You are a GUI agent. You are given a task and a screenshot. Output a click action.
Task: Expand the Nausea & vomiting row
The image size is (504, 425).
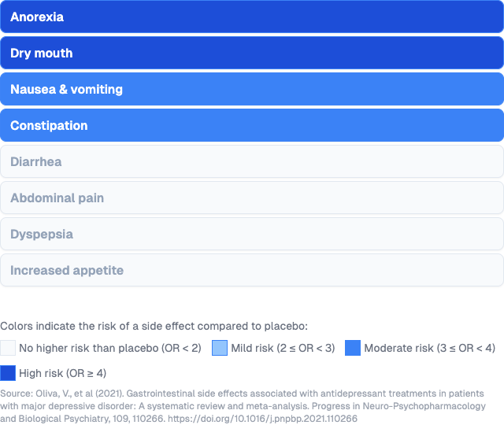(x=252, y=89)
